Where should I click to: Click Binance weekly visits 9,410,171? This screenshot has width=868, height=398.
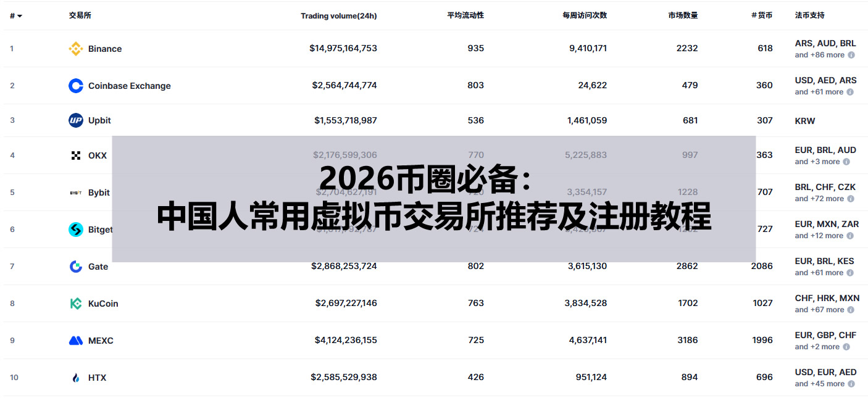[588, 48]
